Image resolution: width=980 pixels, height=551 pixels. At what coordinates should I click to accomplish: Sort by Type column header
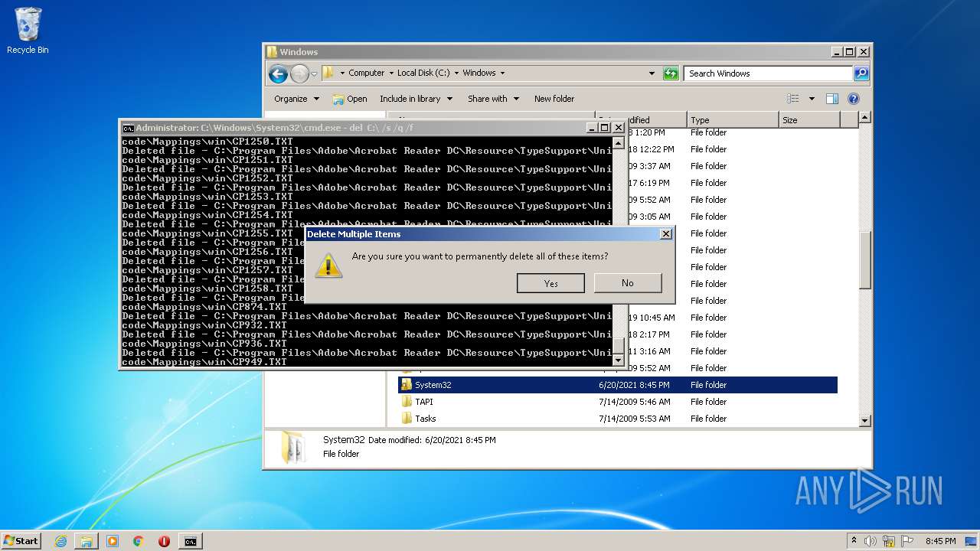point(733,120)
